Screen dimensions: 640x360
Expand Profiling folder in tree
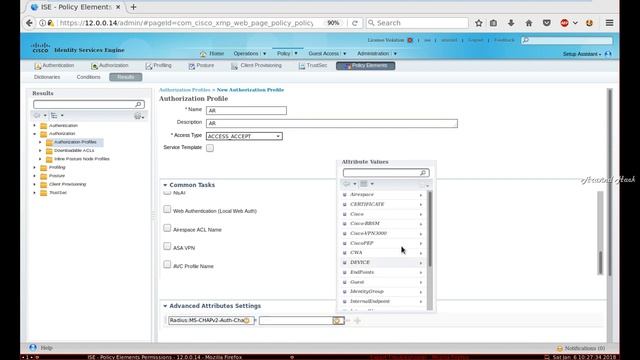(x=34, y=167)
